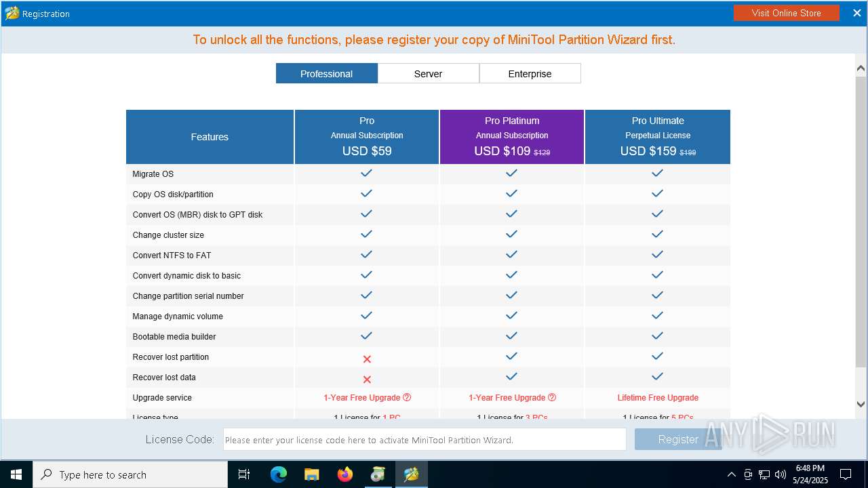Close the Registration window

[856, 13]
